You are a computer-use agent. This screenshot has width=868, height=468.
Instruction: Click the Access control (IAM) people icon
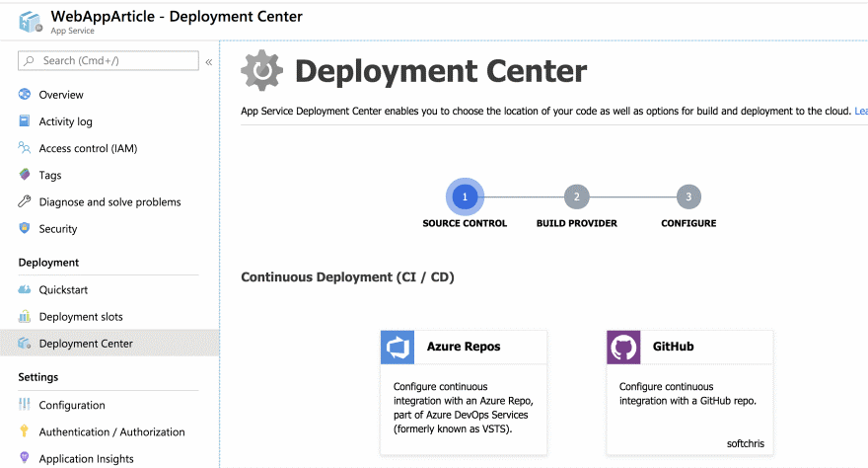click(25, 148)
